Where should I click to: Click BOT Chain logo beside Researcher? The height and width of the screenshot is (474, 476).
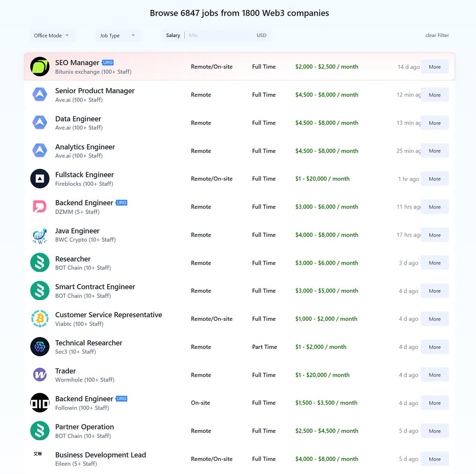[x=40, y=263]
